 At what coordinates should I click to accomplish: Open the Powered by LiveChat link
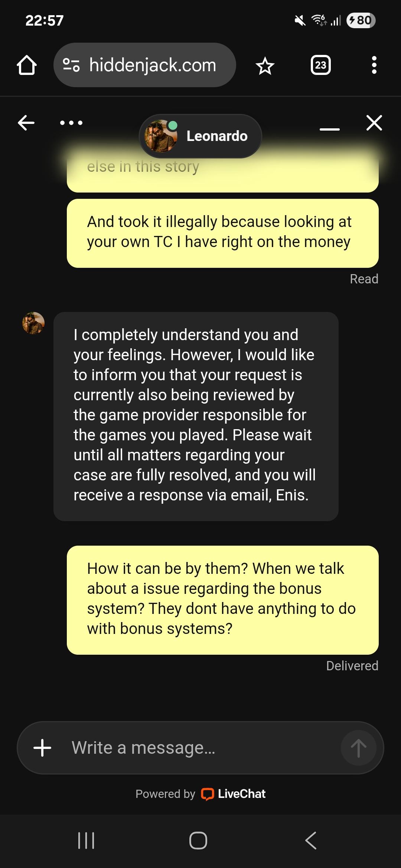click(200, 794)
